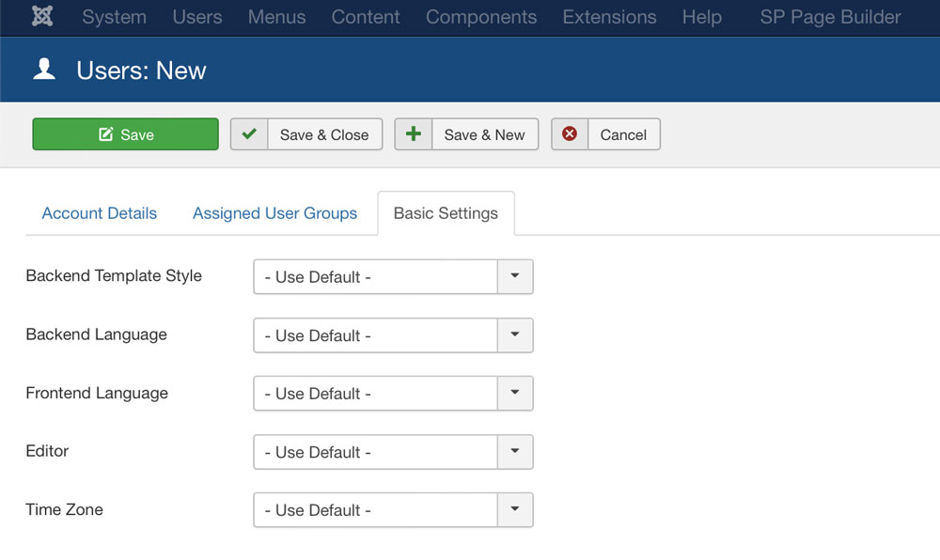The height and width of the screenshot is (560, 940).
Task: Click the Backend Template Style field showing Use Default
Action: [x=374, y=276]
